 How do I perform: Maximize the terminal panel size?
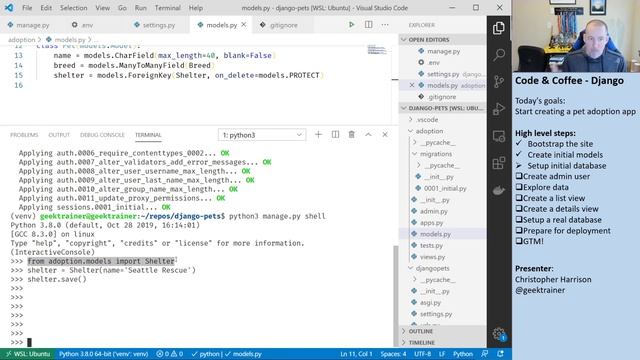(x=368, y=135)
